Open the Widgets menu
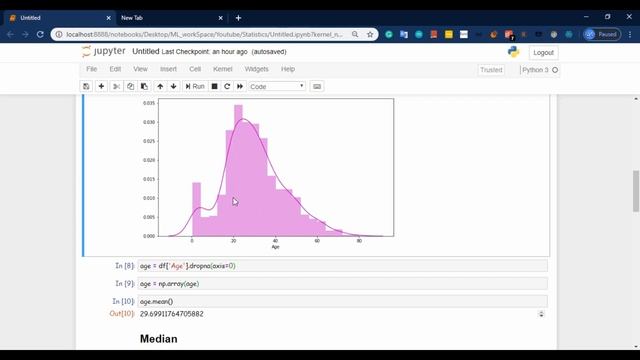The width and height of the screenshot is (640, 360). (x=256, y=69)
